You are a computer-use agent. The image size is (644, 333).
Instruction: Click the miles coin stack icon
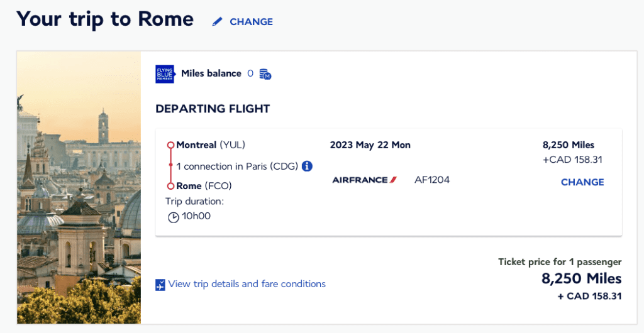coord(265,74)
